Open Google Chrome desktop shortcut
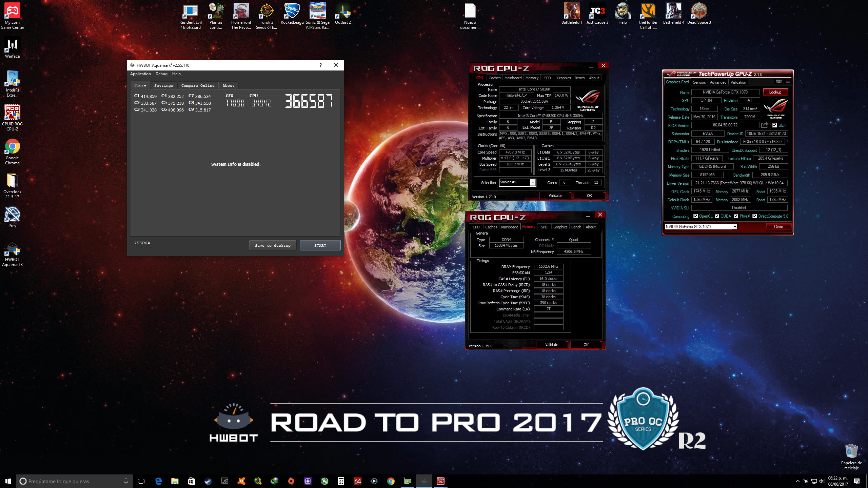This screenshot has height=488, width=868. [12, 151]
